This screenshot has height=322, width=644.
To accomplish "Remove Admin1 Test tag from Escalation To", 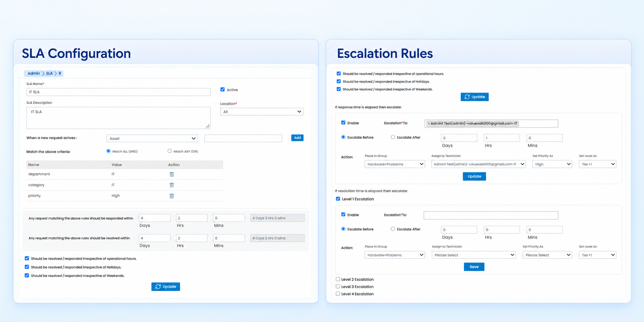I will pyautogui.click(x=429, y=124).
